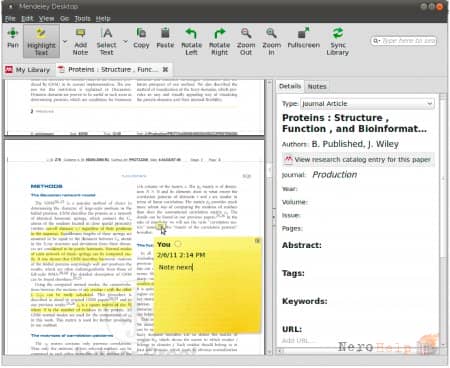Click the Tags section label
450x368 pixels.
[293, 273]
